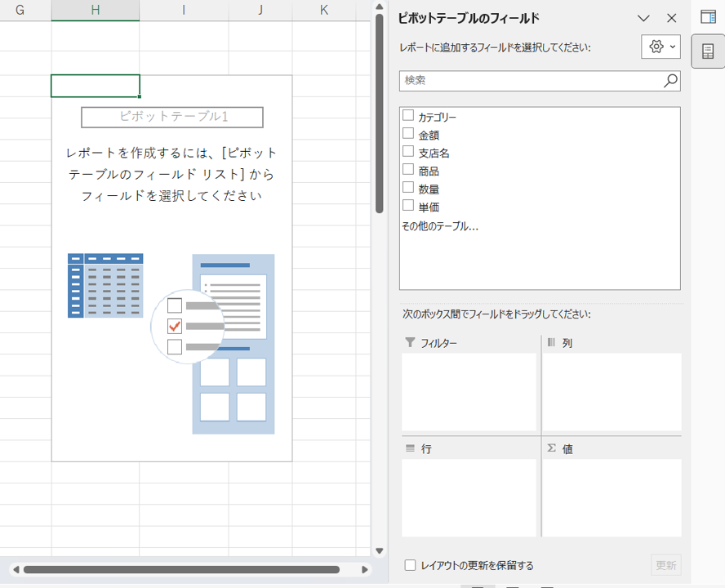Click the vertical scrollbar down arrow
The width and height of the screenshot is (725, 588).
pos(379,552)
